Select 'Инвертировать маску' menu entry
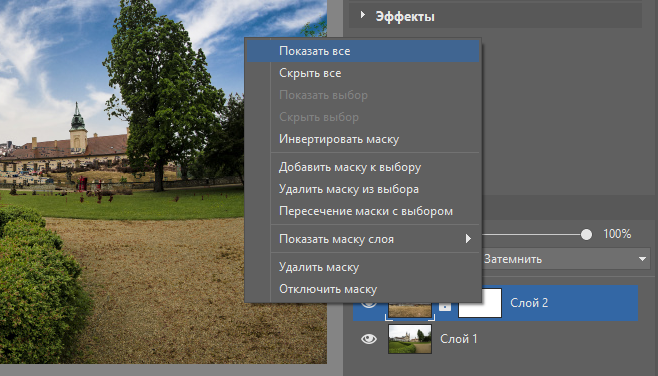Image resolution: width=658 pixels, height=376 pixels. [x=363, y=139]
